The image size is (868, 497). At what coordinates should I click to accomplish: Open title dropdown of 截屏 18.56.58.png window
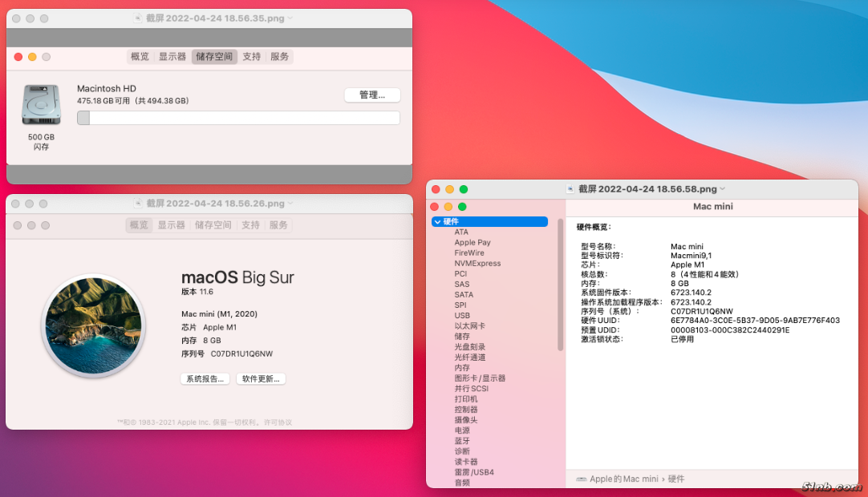pyautogui.click(x=723, y=189)
